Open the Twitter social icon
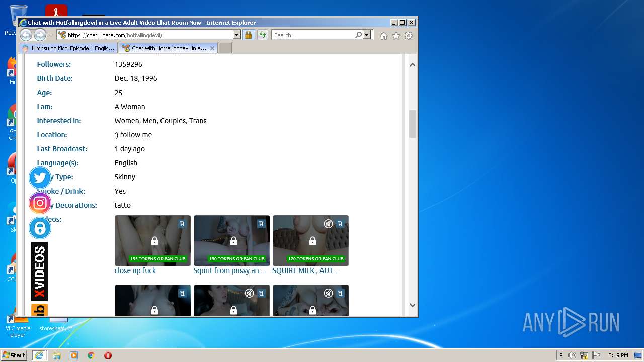The image size is (644, 362). click(x=40, y=177)
